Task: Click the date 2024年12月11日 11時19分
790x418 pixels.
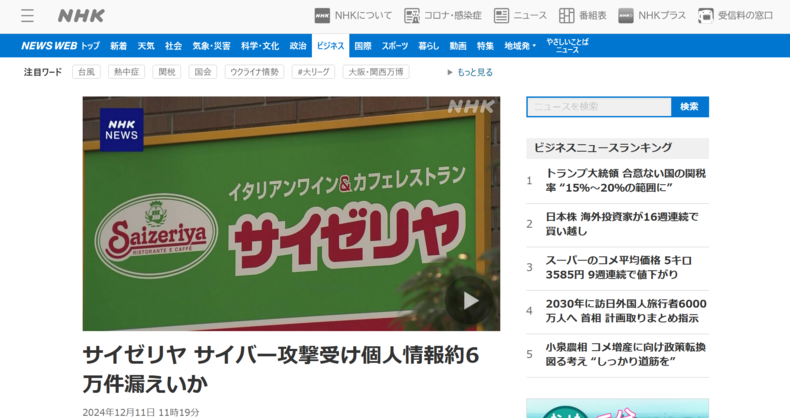Action: tap(141, 412)
